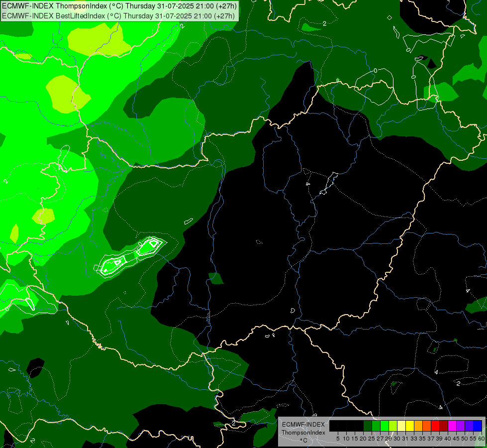Screen dimensions: 487x448
Task: Click the legend tick value 5
Action: [x=338, y=439]
